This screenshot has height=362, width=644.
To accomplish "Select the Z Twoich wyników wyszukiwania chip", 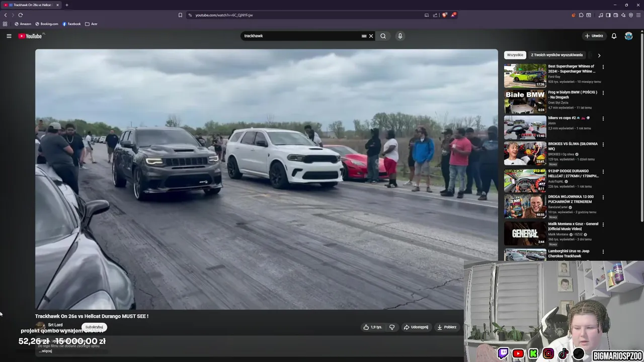I will pos(556,55).
